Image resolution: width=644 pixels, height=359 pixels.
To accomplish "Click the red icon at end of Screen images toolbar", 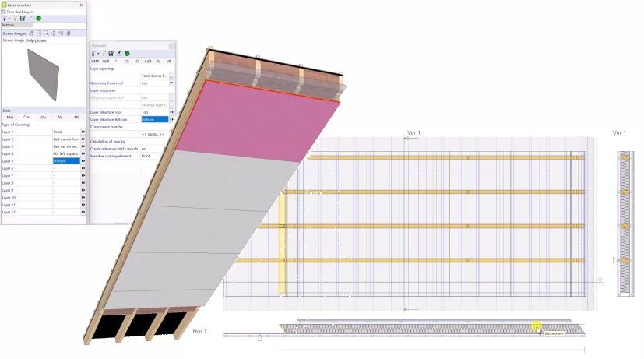I will coord(69,33).
